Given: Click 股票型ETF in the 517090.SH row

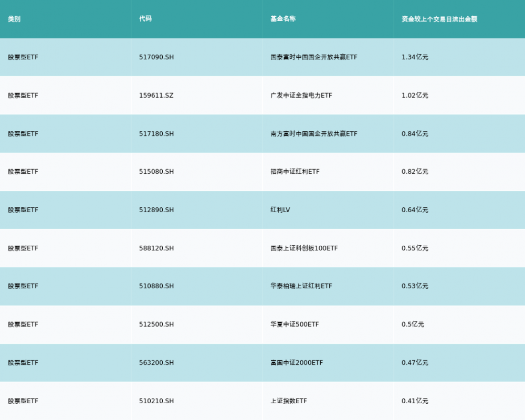Looking at the screenshot, I should coord(23,57).
